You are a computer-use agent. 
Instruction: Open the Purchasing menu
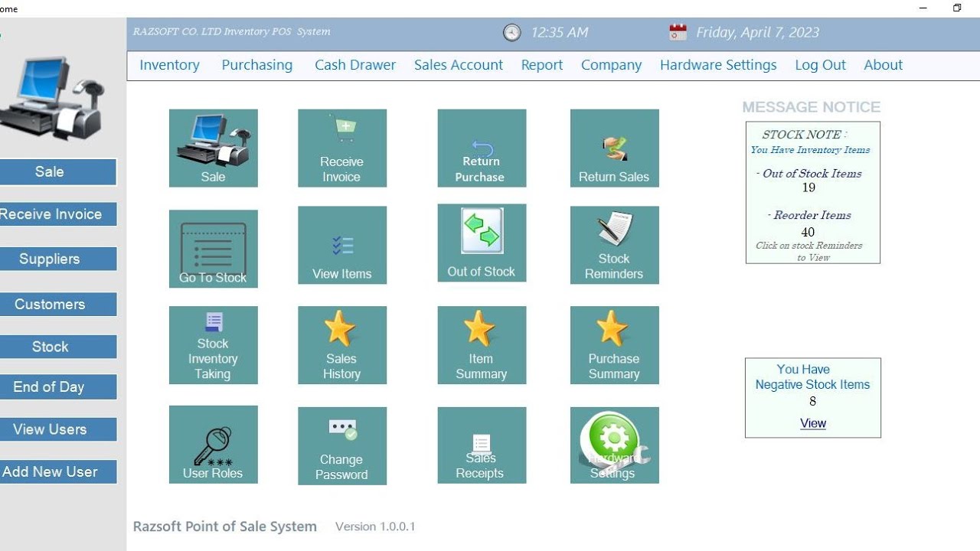tap(257, 65)
